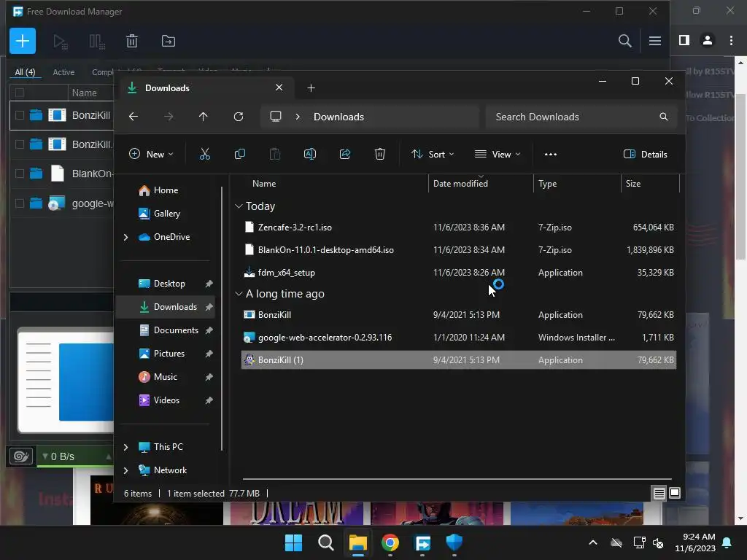This screenshot has height=560, width=747.
Task: Open the See more three-dots menu in File Explorer
Action: coord(551,155)
